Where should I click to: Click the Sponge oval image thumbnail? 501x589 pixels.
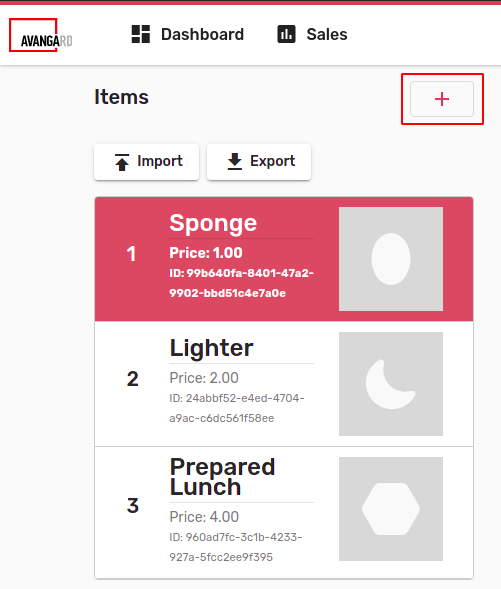391,259
